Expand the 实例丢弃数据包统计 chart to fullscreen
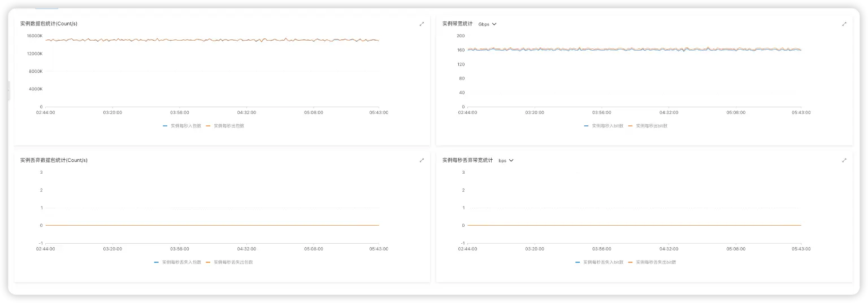868x303 pixels. pyautogui.click(x=422, y=160)
